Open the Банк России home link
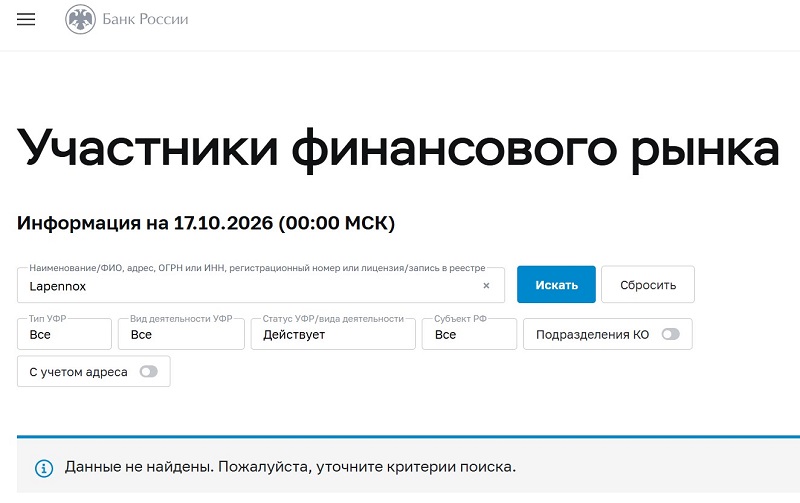 click(145, 19)
